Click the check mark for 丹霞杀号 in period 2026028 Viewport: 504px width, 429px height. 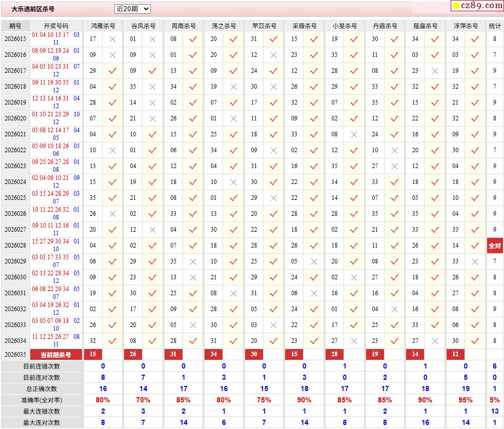394,246
